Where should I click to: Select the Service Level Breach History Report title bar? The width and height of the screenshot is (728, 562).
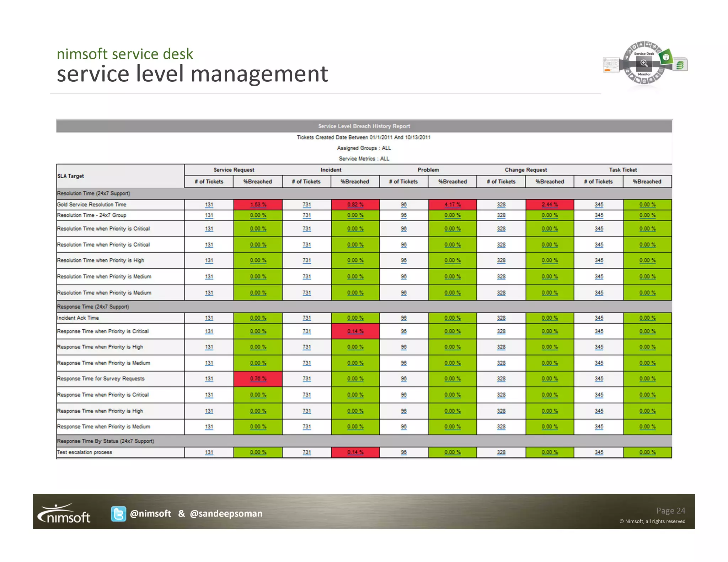point(364,126)
